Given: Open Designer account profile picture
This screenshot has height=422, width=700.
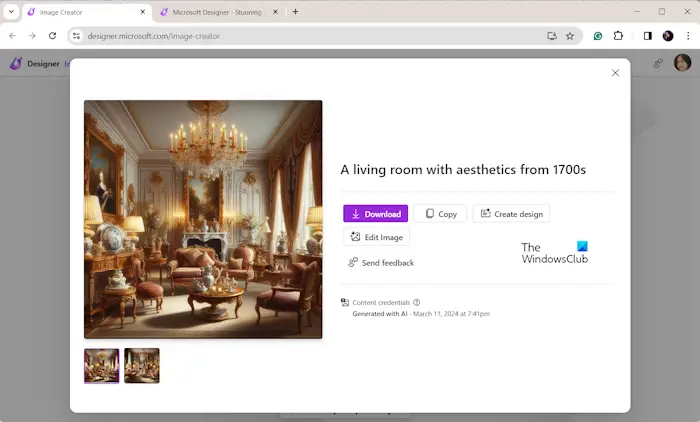Looking at the screenshot, I should point(682,63).
